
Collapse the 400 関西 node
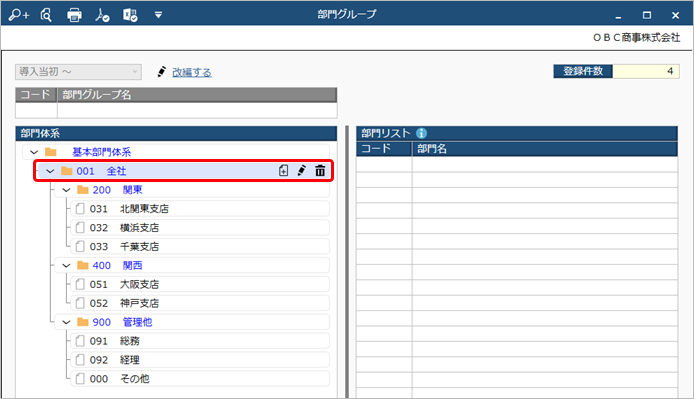pos(66,266)
